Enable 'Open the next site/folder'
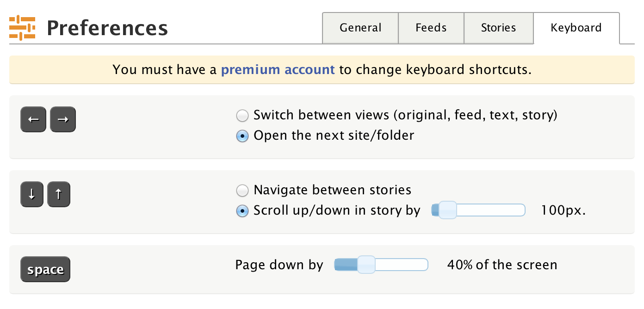644x309 pixels. tap(242, 136)
